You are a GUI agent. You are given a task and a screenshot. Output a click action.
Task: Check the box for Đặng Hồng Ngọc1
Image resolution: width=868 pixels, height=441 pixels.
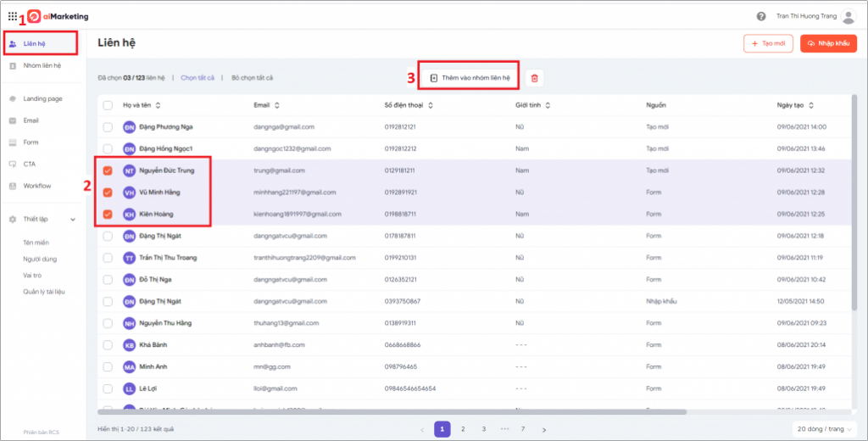108,148
